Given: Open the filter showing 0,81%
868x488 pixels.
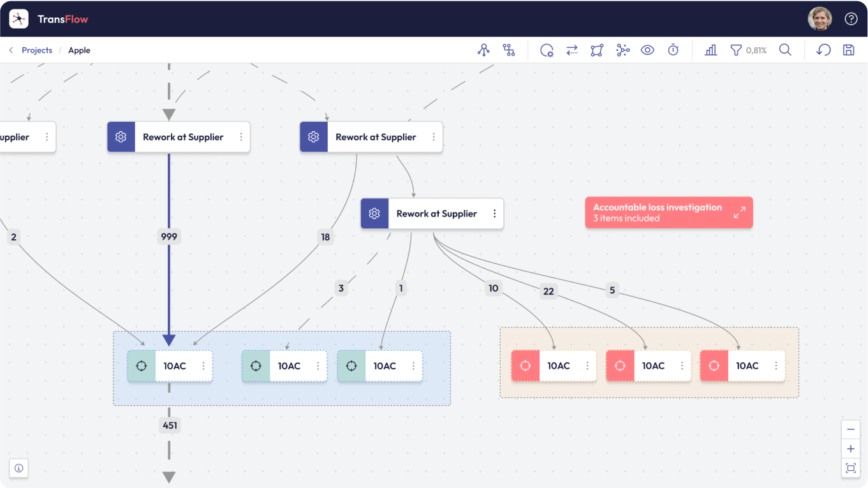Looking at the screenshot, I should [x=748, y=50].
